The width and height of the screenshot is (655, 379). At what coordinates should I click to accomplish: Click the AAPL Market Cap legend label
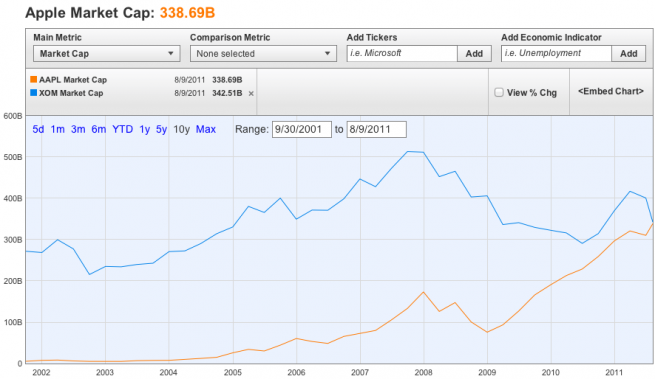click(73, 79)
